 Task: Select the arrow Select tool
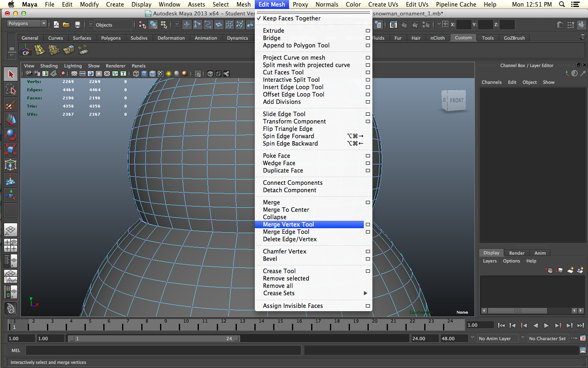[11, 74]
